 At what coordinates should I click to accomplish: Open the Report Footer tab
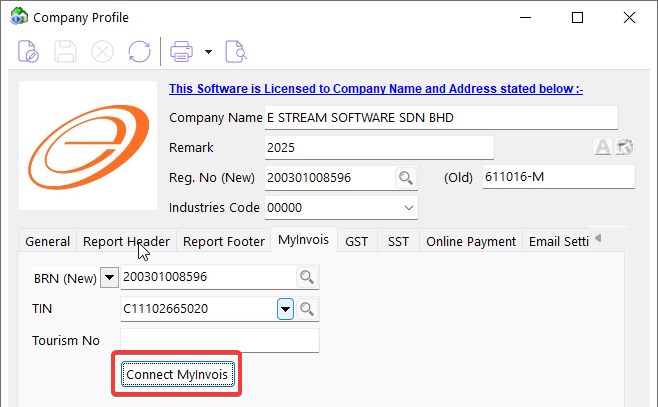[223, 241]
